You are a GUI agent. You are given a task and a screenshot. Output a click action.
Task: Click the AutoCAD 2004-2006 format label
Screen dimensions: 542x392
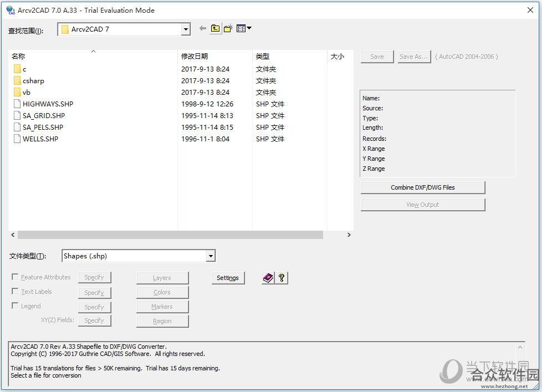point(466,57)
